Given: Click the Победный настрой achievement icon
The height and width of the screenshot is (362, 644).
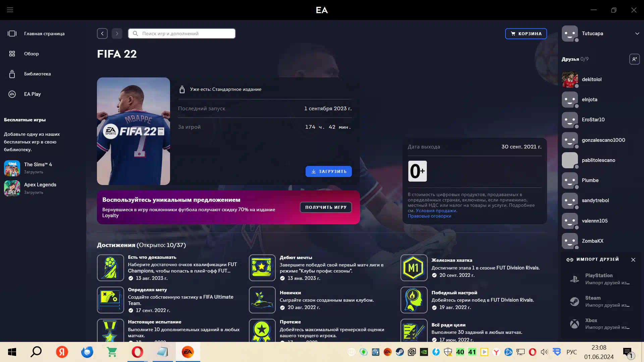Looking at the screenshot, I should pyautogui.click(x=414, y=300).
